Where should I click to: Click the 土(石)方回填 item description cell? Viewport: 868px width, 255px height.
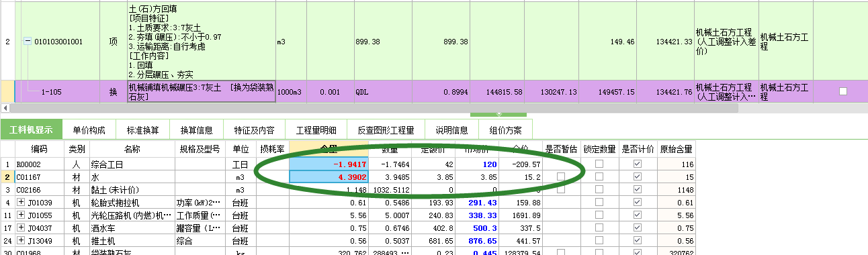pos(201,41)
